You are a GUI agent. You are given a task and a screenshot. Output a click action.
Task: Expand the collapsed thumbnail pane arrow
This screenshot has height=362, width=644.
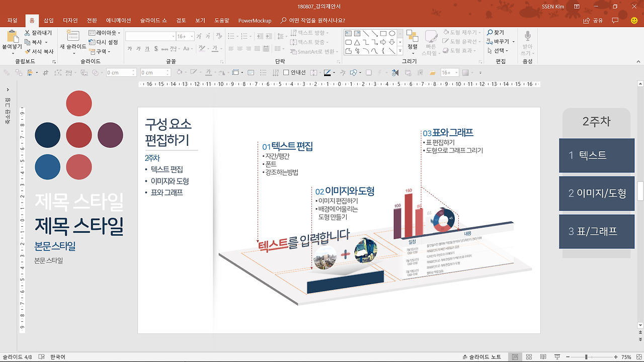[x=8, y=89]
